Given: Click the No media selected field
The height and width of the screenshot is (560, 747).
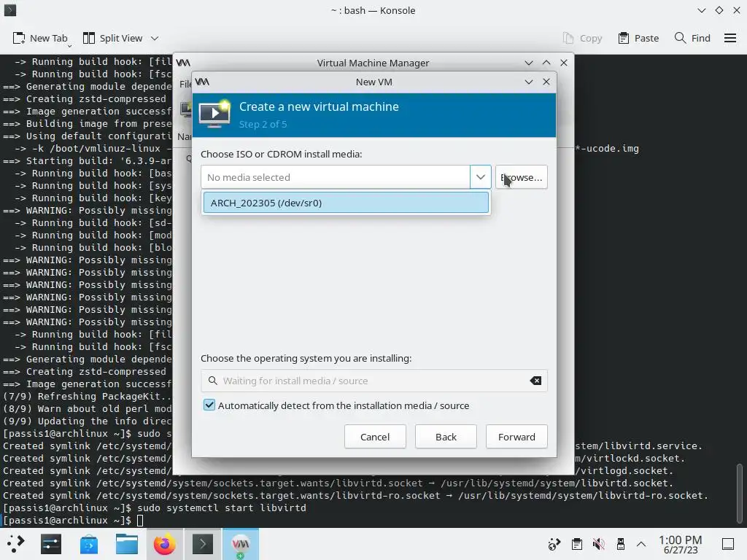Looking at the screenshot, I should point(336,177).
